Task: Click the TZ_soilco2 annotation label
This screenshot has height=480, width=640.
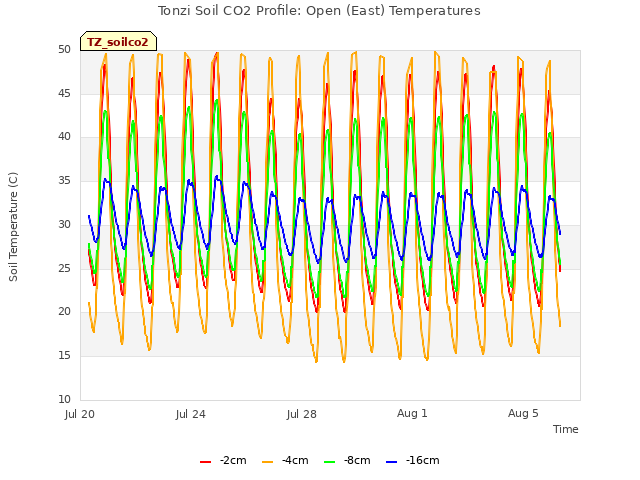Action: pyautogui.click(x=118, y=41)
